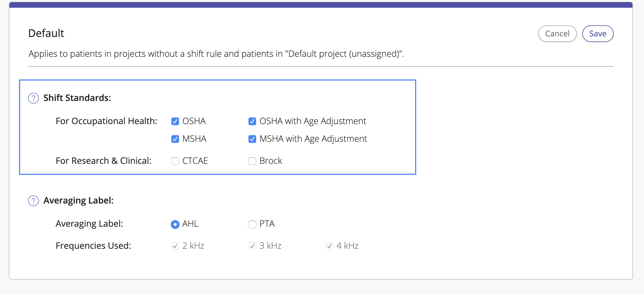Uncheck the OSHA checkbox

pos(175,121)
